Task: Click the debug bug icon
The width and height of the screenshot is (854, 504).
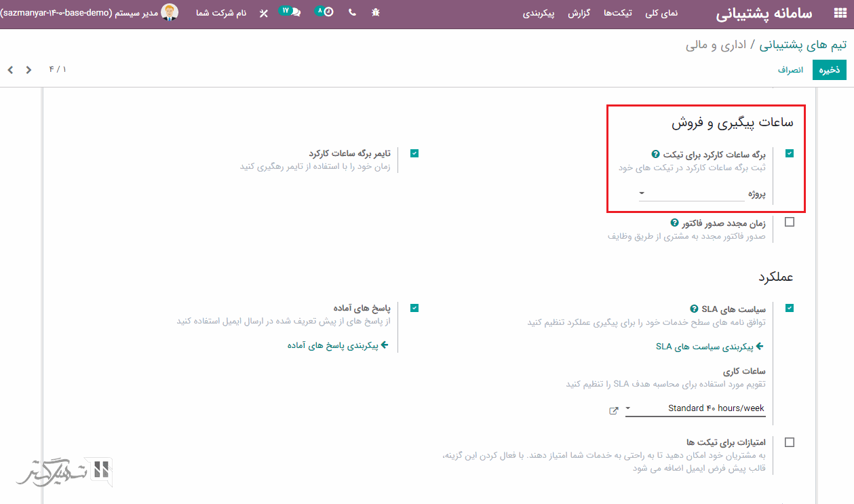Action: (376, 13)
